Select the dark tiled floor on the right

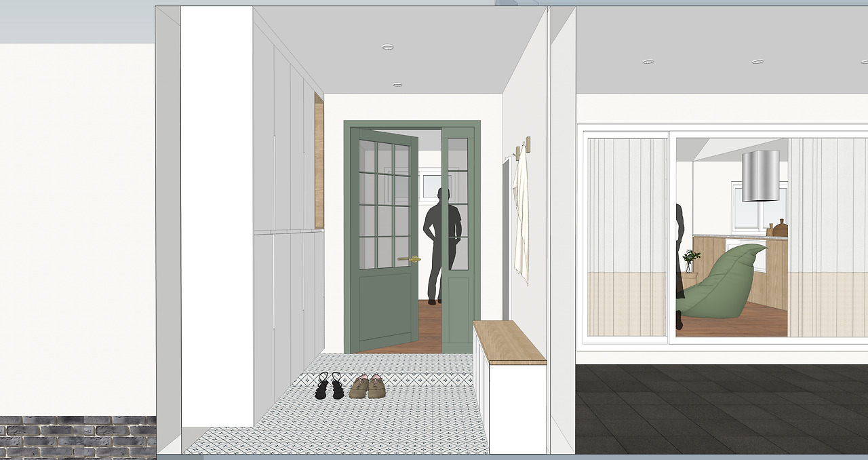coord(722,408)
